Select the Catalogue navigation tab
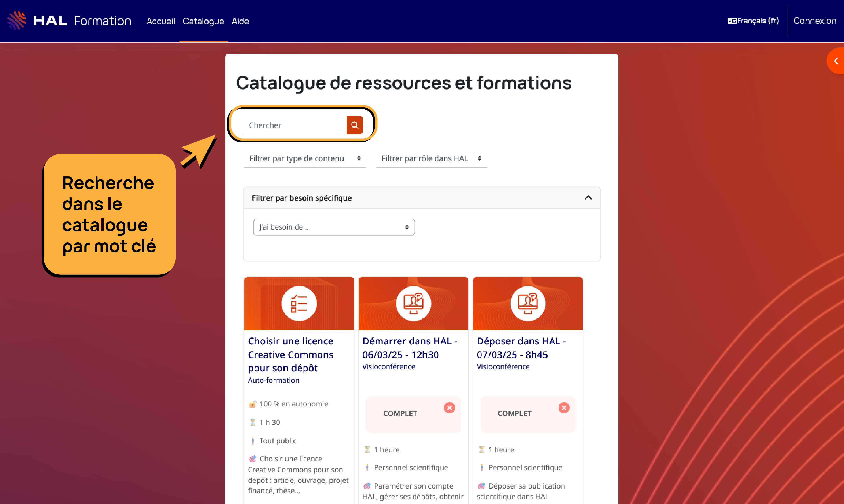The image size is (844, 504). 203,21
